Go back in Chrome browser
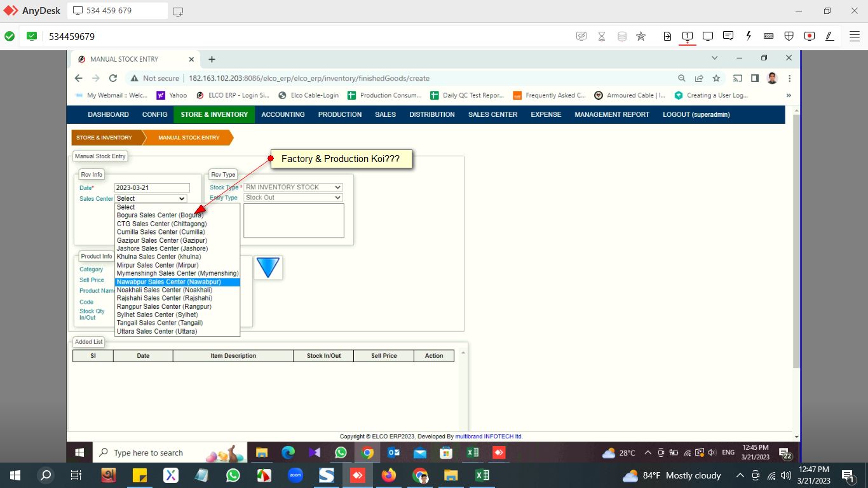This screenshot has height=488, width=868. coord(79,78)
